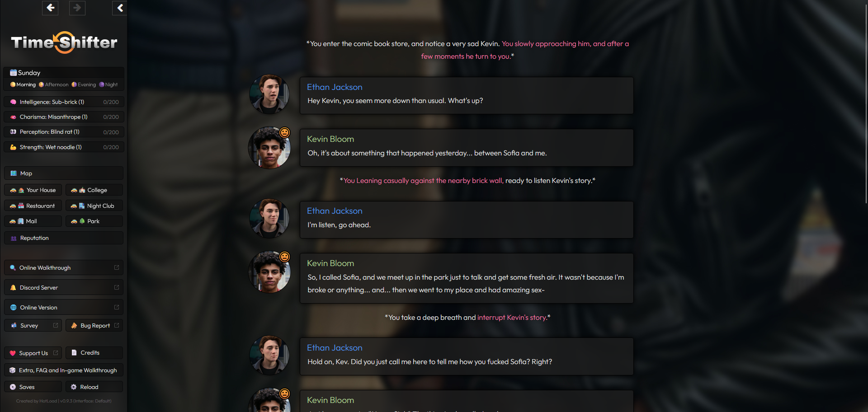Click Ethan Jackson's avatar thumbnail

click(269, 94)
